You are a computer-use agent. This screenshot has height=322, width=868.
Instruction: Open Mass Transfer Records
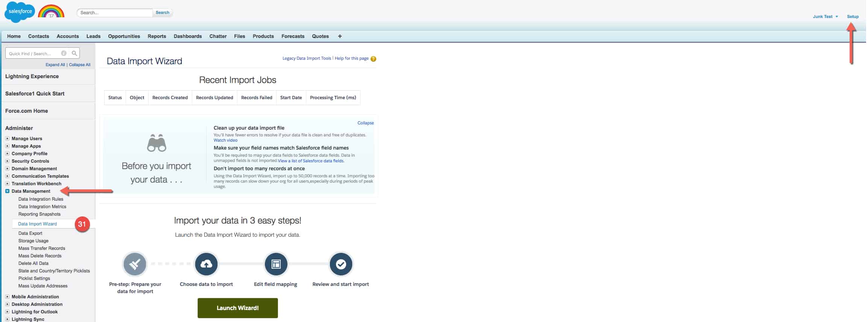pos(42,248)
